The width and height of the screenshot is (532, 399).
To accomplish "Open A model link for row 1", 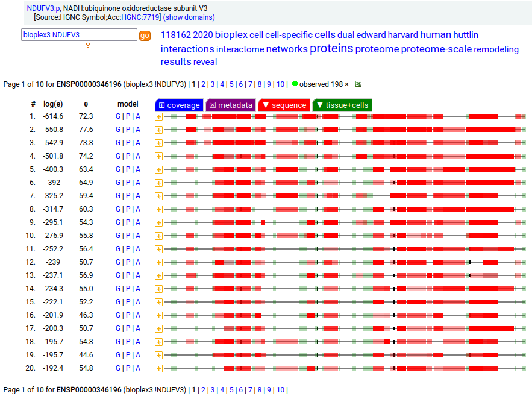I will click(x=138, y=116).
